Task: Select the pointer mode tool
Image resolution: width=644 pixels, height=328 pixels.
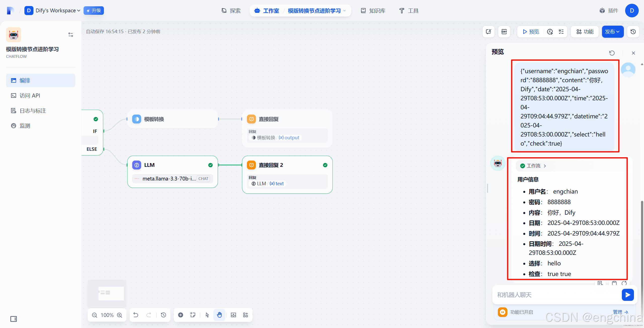Action: (207, 315)
